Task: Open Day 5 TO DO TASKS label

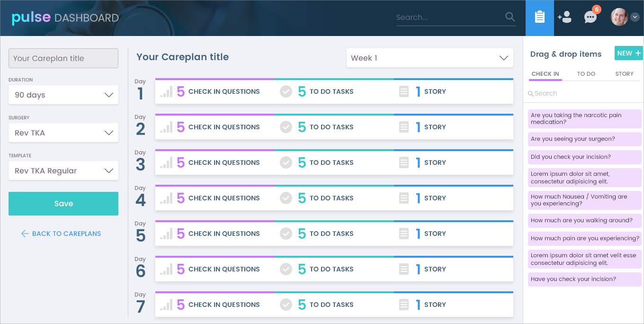Action: point(331,234)
